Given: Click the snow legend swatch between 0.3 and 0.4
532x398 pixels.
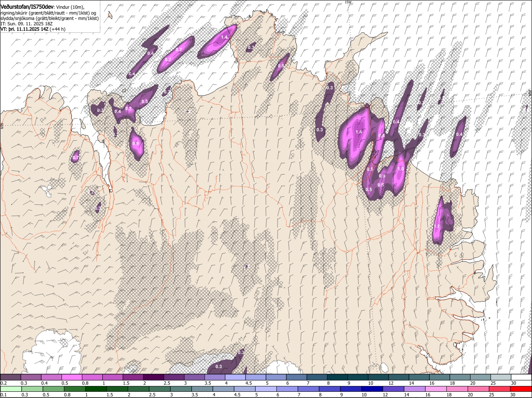Looking at the screenshot, I should click(x=31, y=377).
